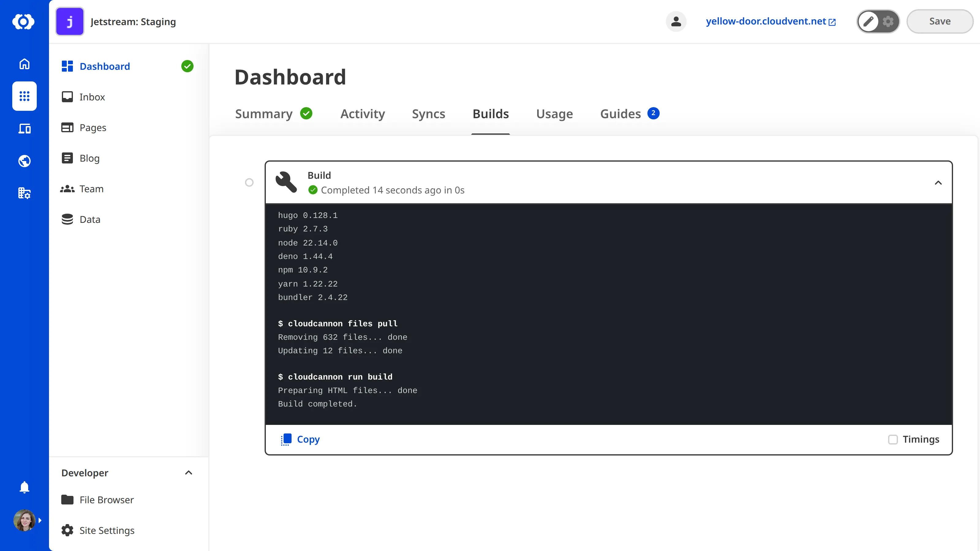980x551 pixels.
Task: Collapse the Build log panel
Action: coord(939,182)
